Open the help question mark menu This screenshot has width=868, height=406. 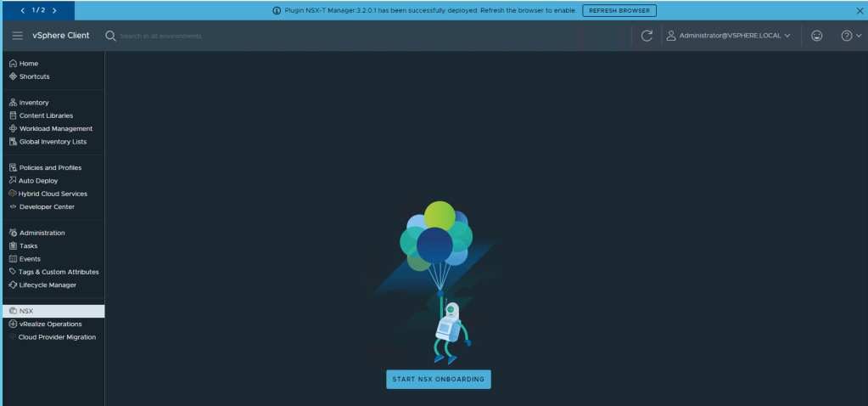(850, 36)
